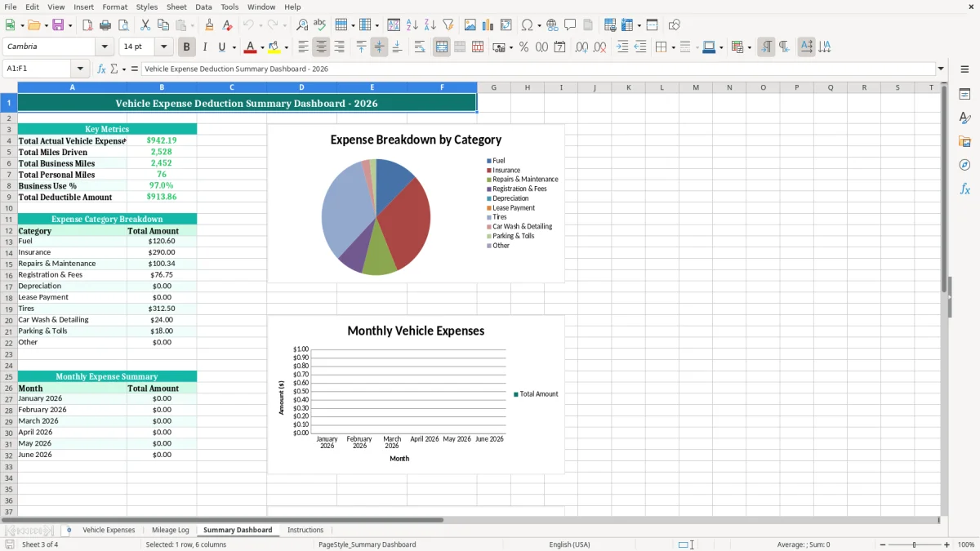Insert a chart
Image resolution: width=980 pixels, height=551 pixels.
488,25
